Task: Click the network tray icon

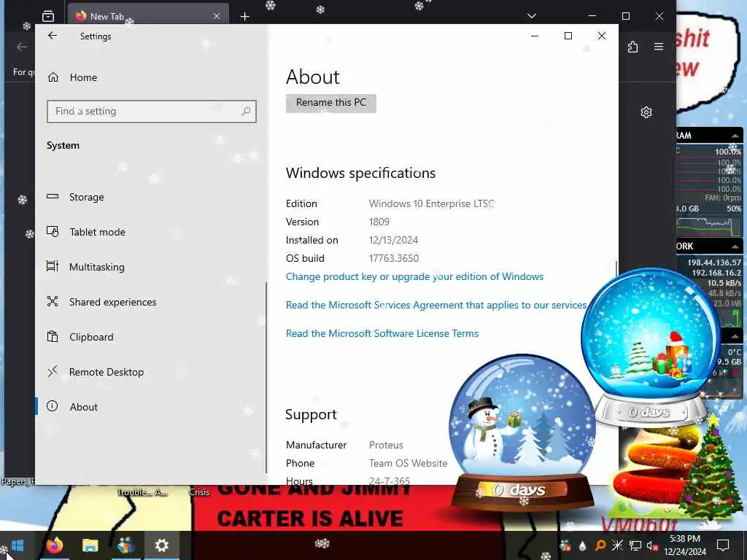Action: pyautogui.click(x=635, y=545)
